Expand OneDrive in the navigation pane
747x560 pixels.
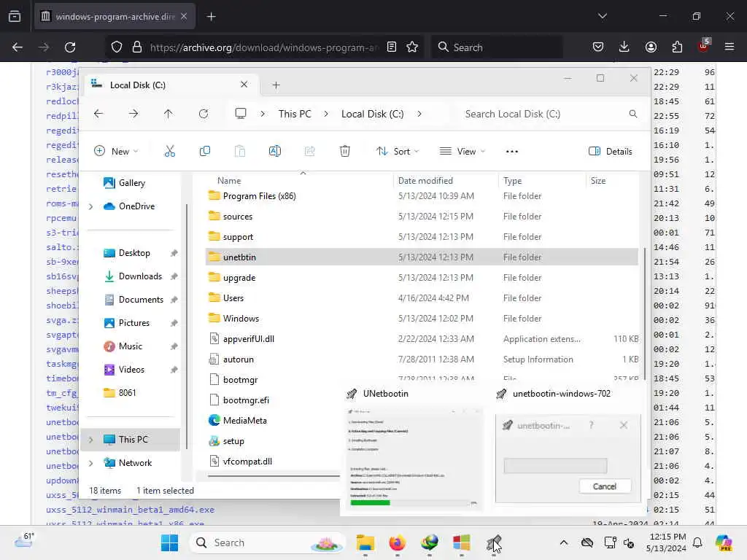(90, 206)
